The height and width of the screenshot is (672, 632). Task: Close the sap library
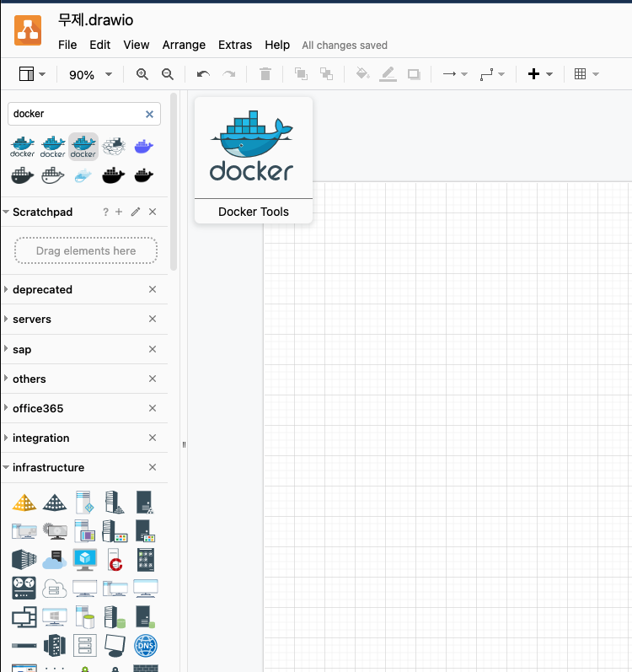coord(153,349)
